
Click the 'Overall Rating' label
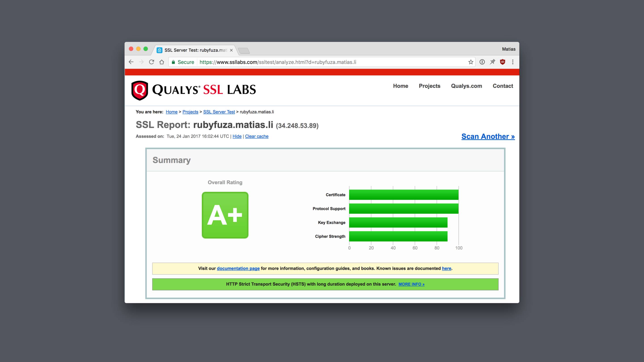[225, 182]
